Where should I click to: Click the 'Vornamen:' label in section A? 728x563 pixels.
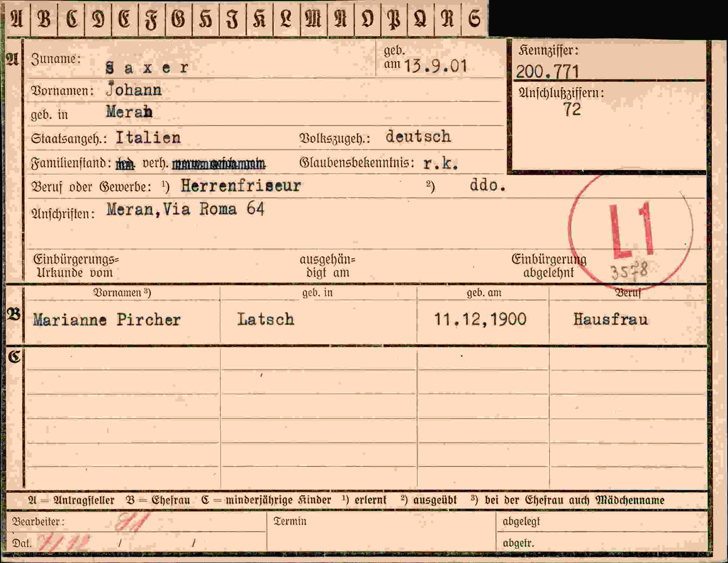point(62,91)
